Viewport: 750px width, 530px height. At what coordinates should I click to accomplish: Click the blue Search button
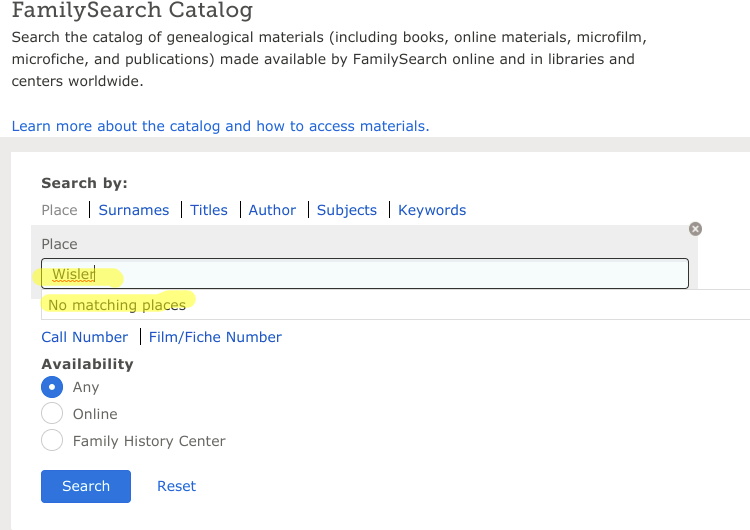tap(86, 486)
